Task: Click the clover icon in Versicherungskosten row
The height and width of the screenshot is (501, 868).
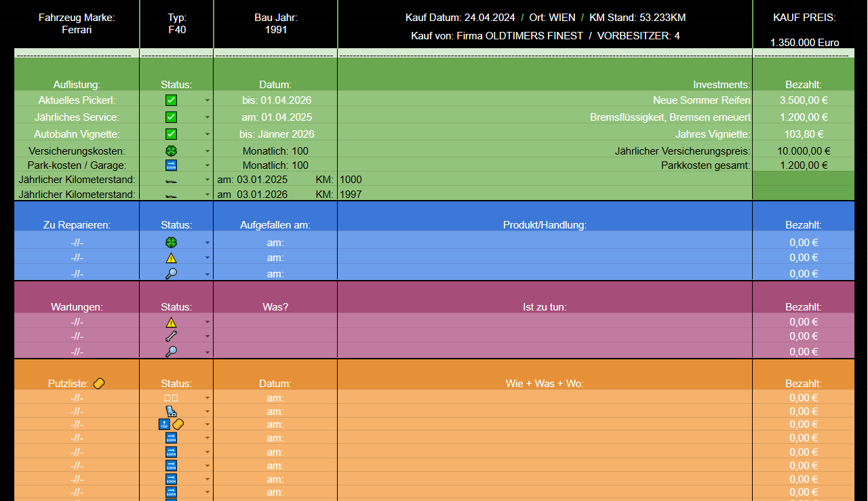Action: tap(171, 151)
